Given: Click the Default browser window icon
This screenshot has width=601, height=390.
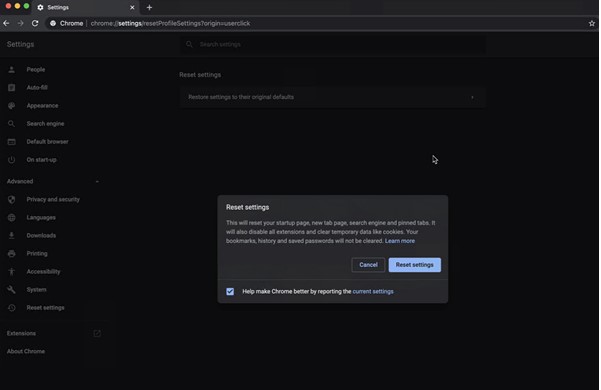Looking at the screenshot, I should [x=11, y=142].
